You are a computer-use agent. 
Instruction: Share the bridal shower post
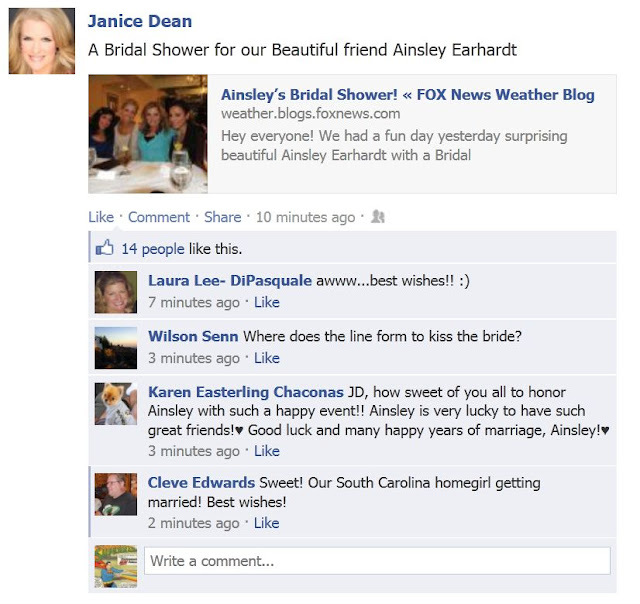click(222, 217)
